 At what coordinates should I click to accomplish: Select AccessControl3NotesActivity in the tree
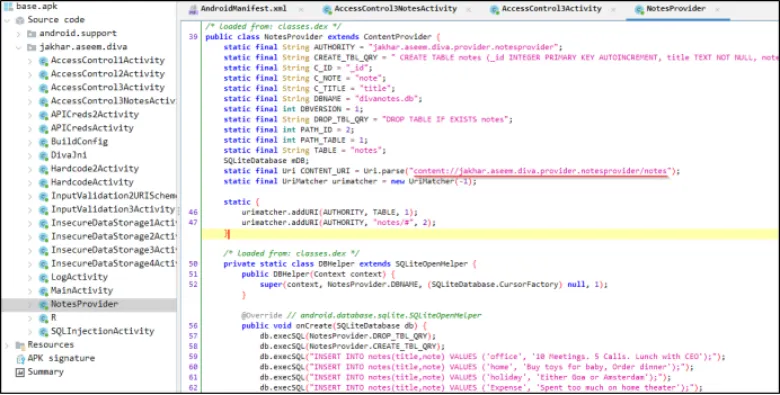[113, 101]
